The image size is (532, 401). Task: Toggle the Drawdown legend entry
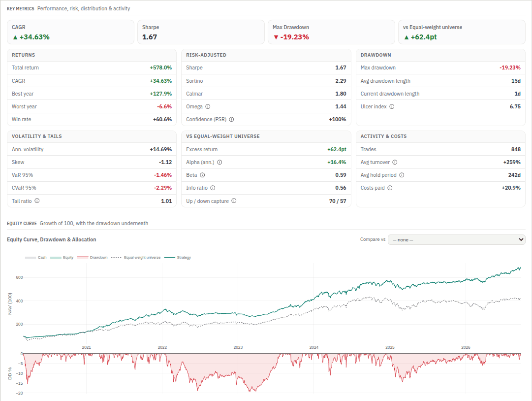[x=93, y=257]
